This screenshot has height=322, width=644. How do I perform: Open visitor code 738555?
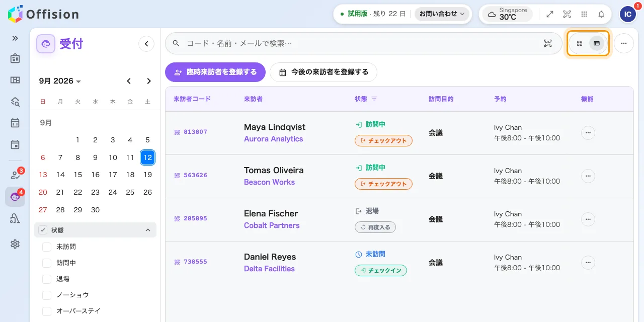click(191, 262)
